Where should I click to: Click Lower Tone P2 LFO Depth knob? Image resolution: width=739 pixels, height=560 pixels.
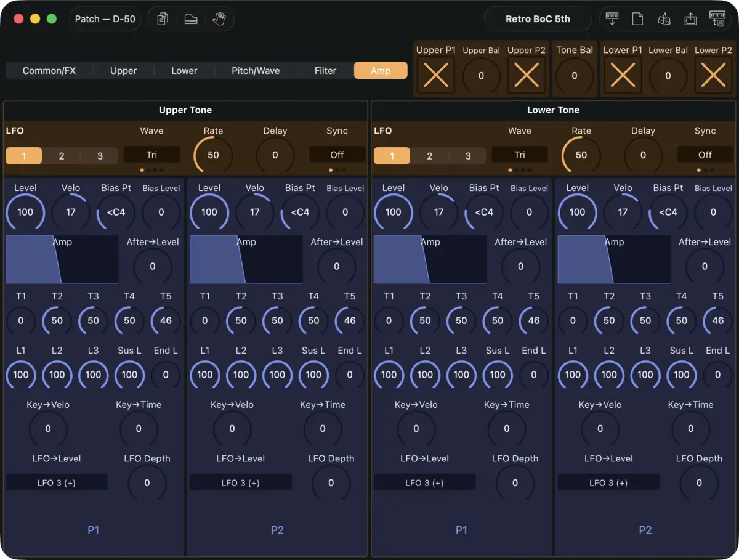pos(699,483)
